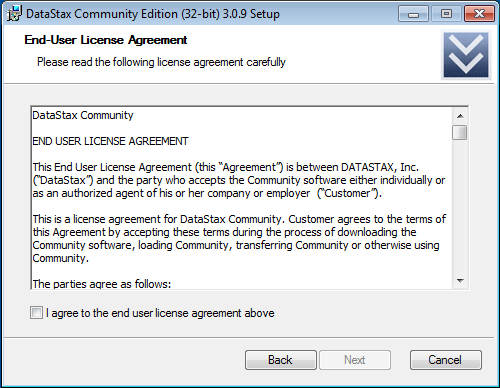Click the "I agree to the end user license agreement above" label

[160, 313]
